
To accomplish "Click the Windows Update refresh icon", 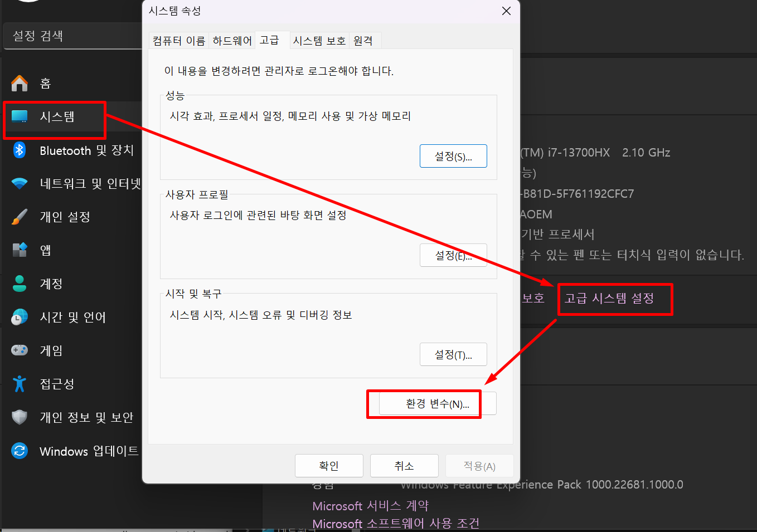I will pos(20,451).
